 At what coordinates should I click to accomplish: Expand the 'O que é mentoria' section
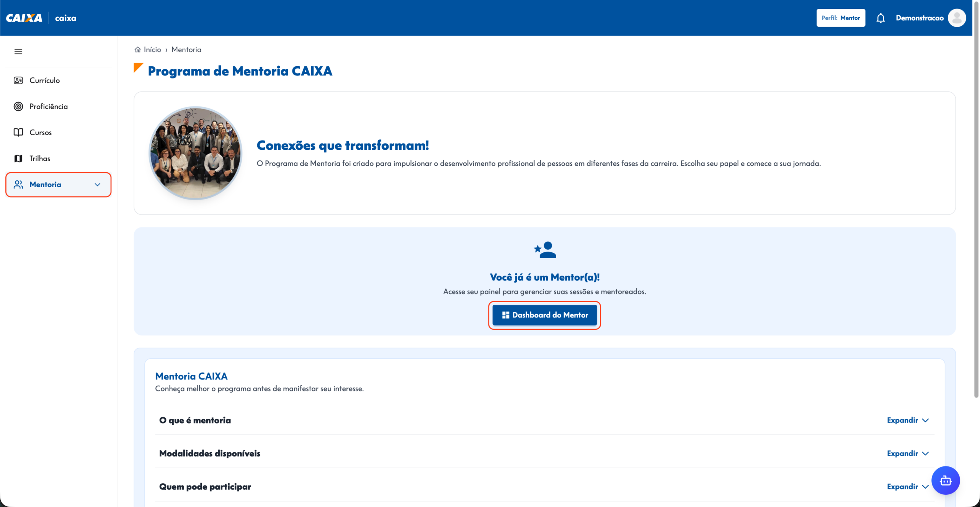908,420
